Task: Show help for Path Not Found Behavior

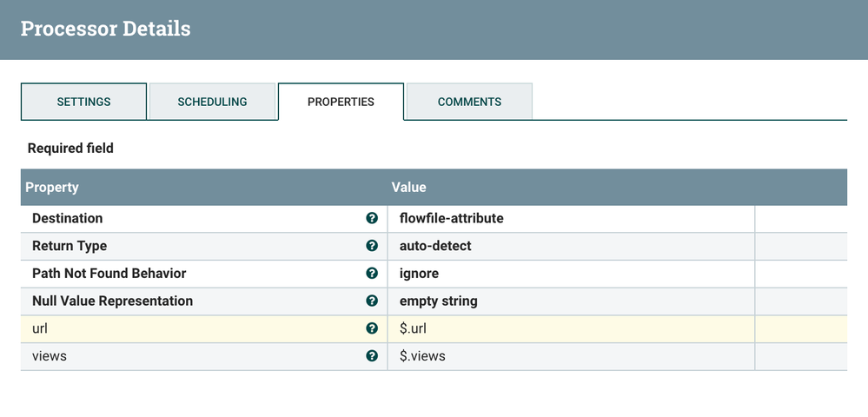Action: tap(372, 274)
